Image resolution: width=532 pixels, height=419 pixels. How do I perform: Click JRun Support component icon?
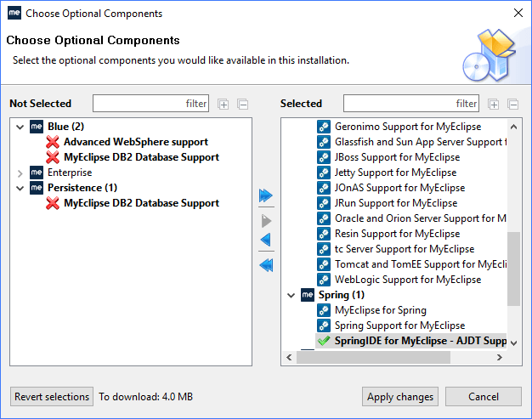click(x=324, y=203)
